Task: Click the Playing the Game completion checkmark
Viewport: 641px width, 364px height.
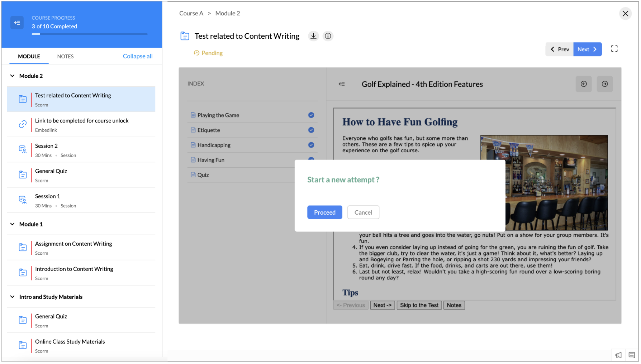Action: coord(311,115)
